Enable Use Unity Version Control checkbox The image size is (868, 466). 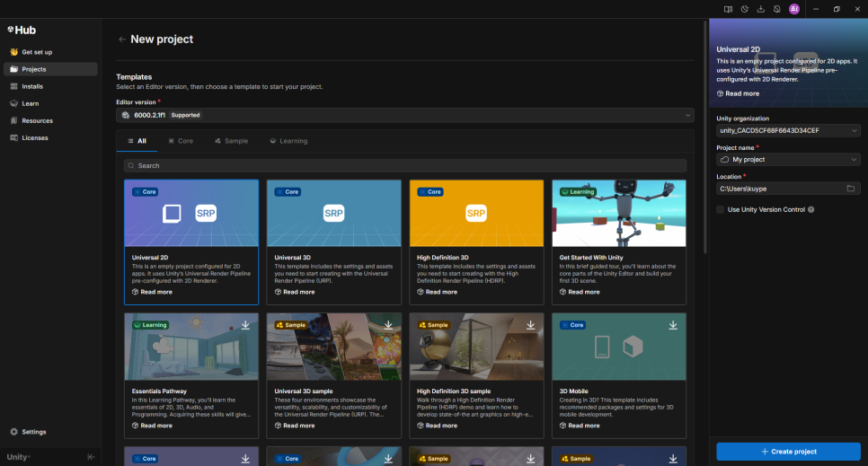[x=721, y=210]
